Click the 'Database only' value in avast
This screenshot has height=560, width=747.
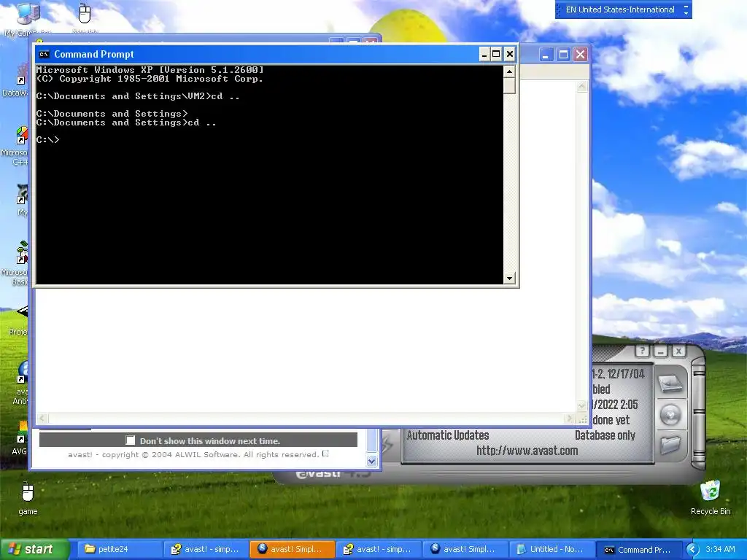click(605, 435)
